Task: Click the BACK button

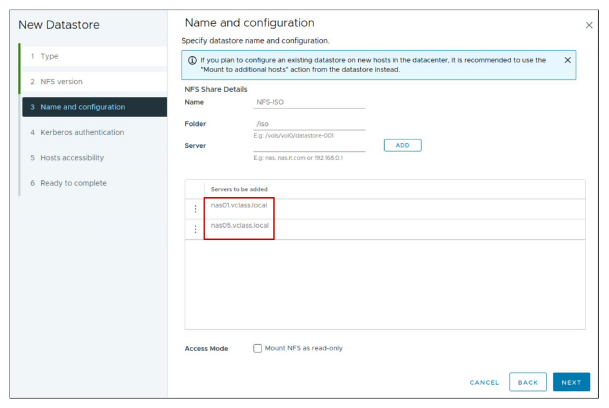Action: pos(527,382)
